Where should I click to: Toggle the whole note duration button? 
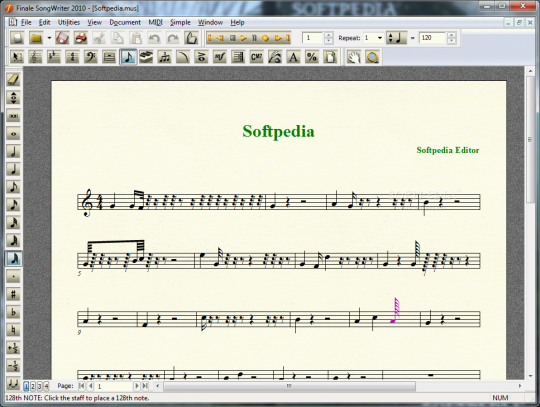click(x=13, y=133)
